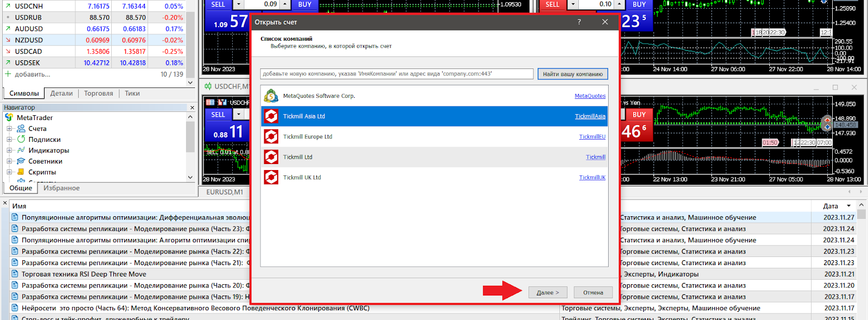868x320 pixels.
Task: Click the article icon of the Нейросети row
Action: point(15,308)
